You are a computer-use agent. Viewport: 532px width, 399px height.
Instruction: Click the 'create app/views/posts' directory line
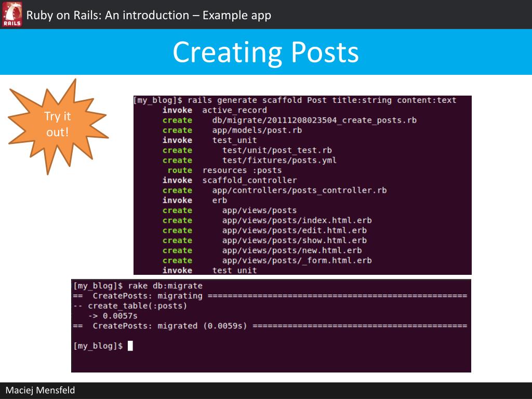229,210
